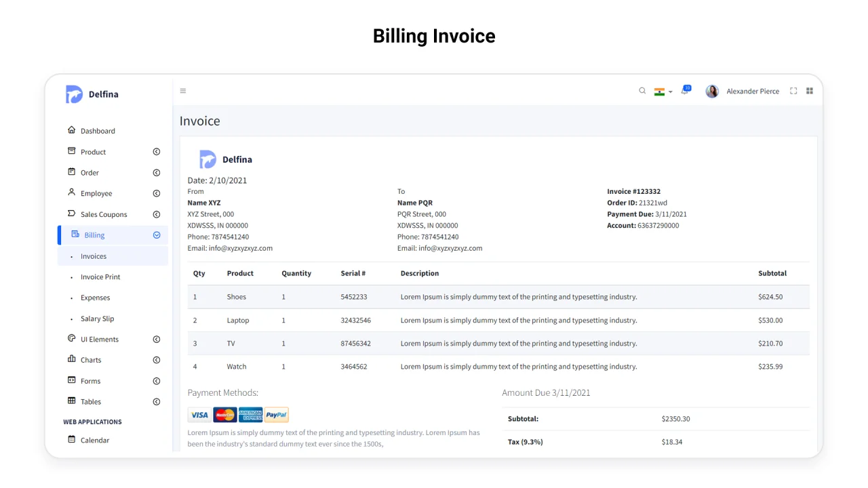This screenshot has width=868, height=488.
Task: Click the Serial # column header
Action: [353, 273]
